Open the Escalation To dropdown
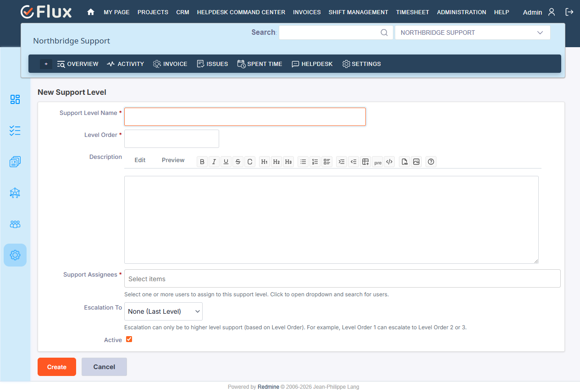 pyautogui.click(x=163, y=311)
